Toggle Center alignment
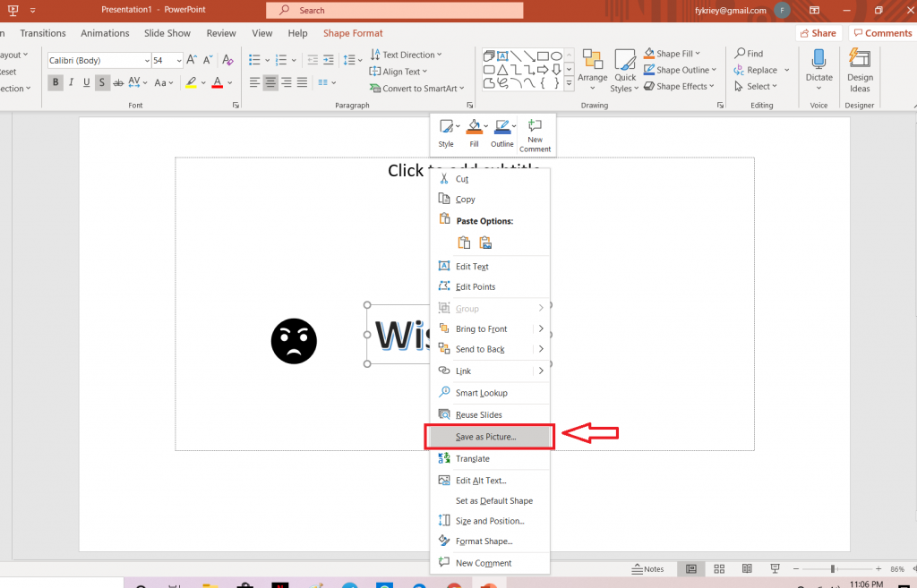Image resolution: width=917 pixels, height=588 pixels. (x=270, y=82)
